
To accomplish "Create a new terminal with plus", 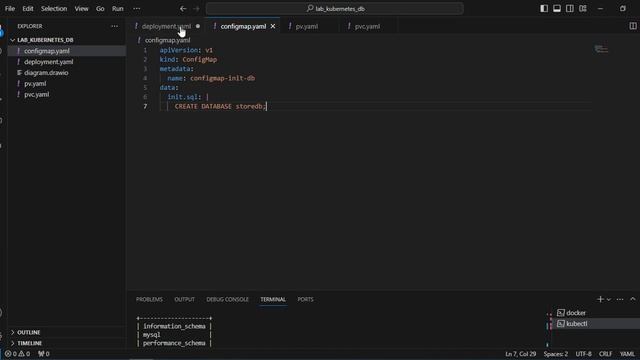I will click(x=600, y=300).
